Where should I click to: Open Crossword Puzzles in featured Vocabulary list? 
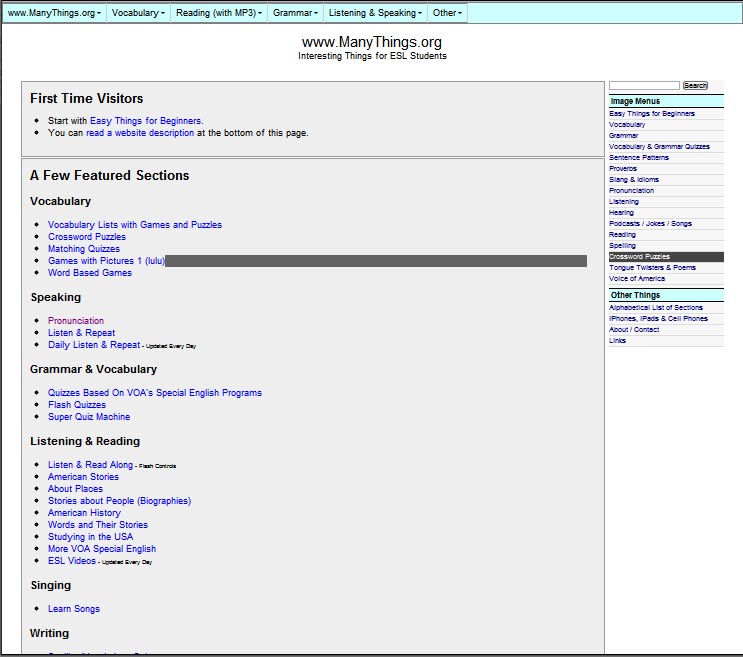[x=87, y=236]
